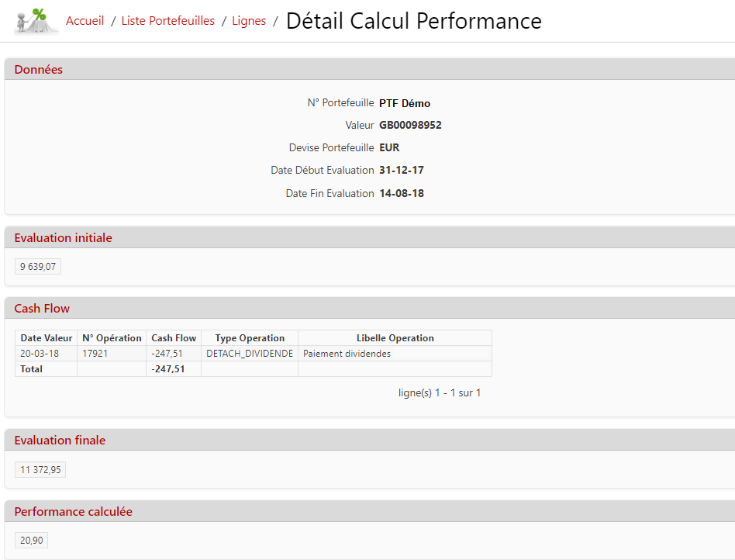The image size is (735, 560).
Task: Sort by N° Opération column header
Action: coord(112,338)
